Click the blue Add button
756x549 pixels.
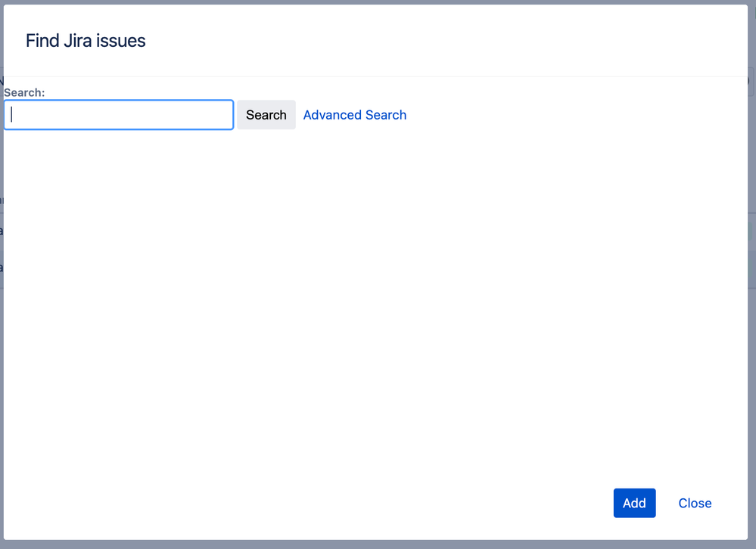point(634,504)
